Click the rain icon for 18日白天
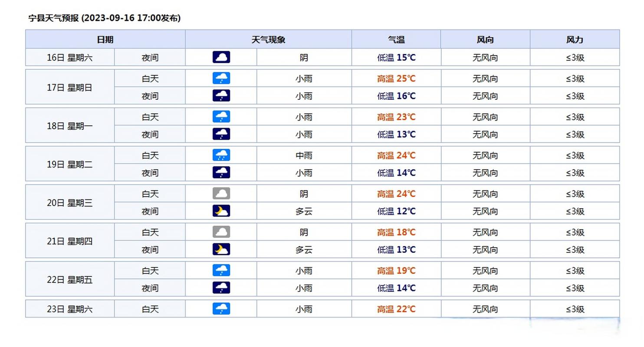 pos(221,116)
